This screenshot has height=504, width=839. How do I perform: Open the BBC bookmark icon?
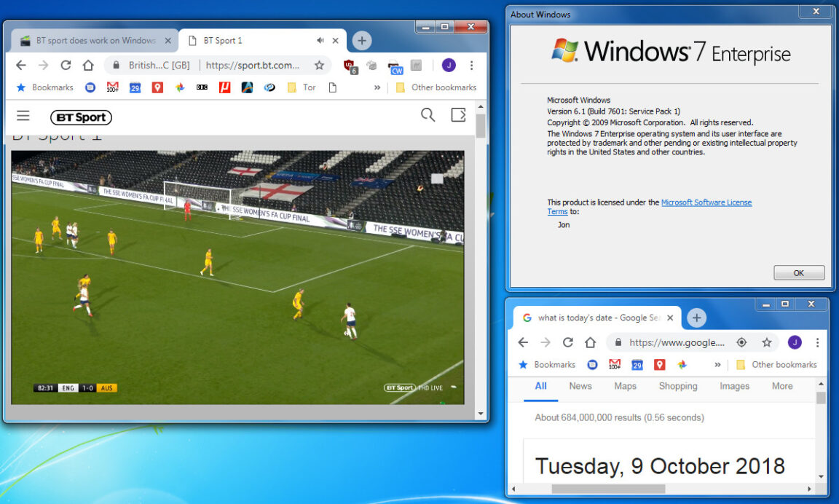click(x=202, y=87)
